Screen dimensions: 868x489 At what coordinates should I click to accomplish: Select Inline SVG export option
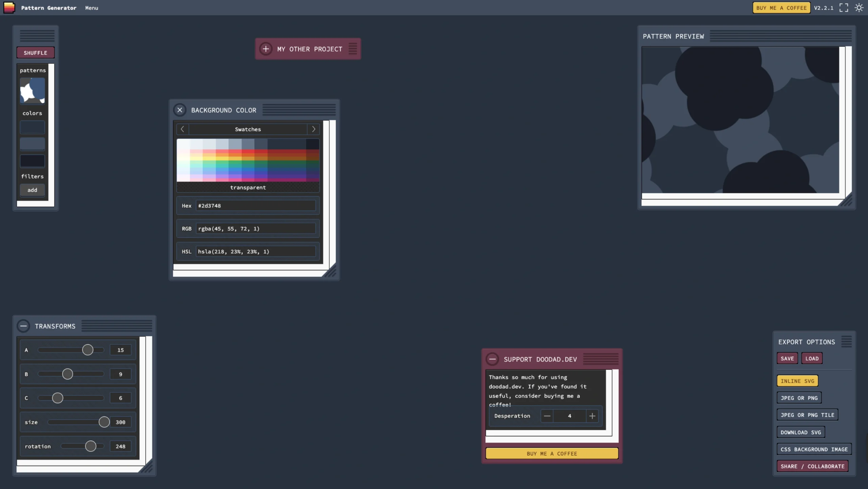(x=797, y=381)
